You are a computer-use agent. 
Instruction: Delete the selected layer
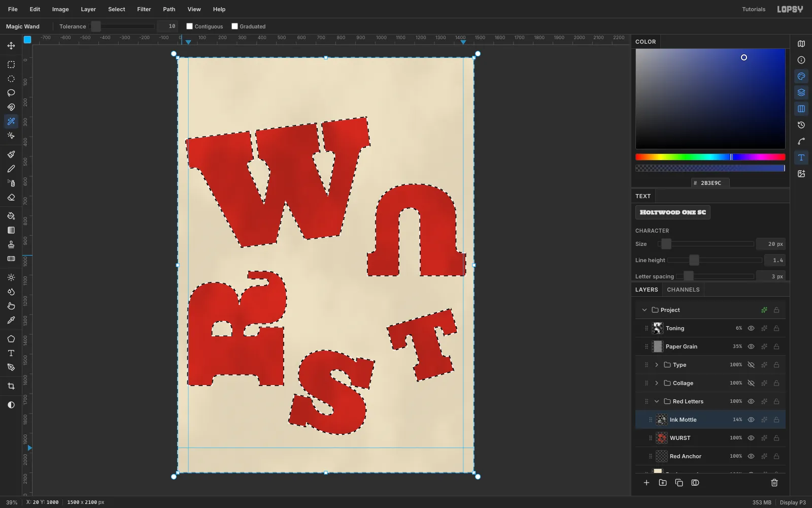774,483
